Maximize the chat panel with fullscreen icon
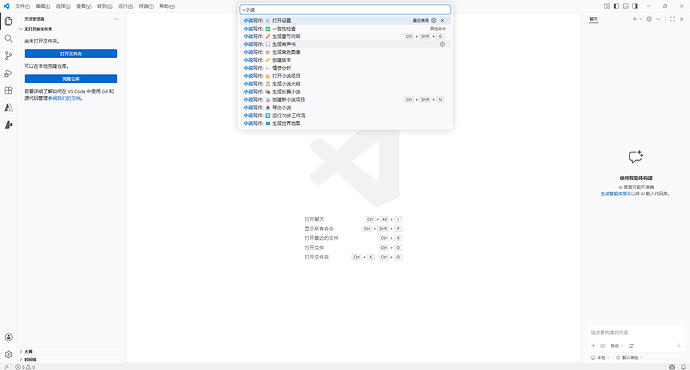 672,19
